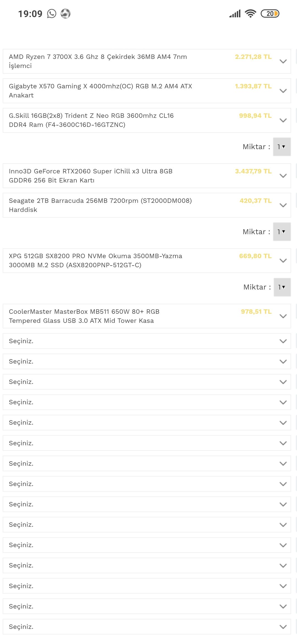
Task: Tap the browser notification icon in status bar
Action: 65,13
